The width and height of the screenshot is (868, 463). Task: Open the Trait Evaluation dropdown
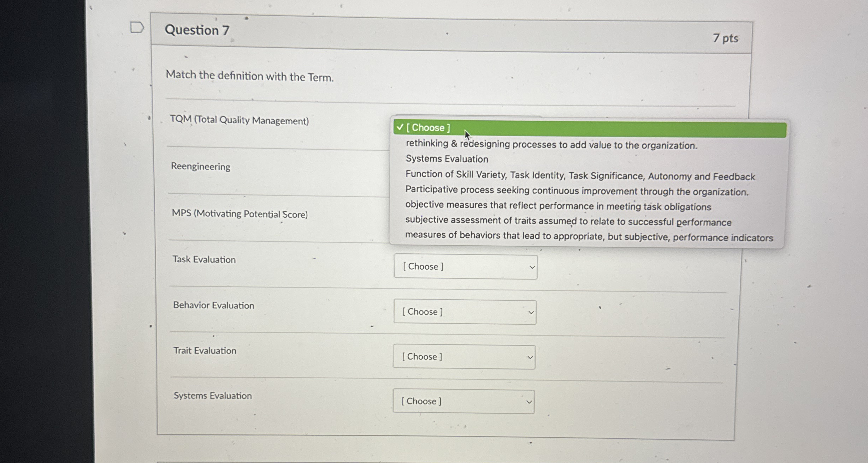(x=464, y=356)
